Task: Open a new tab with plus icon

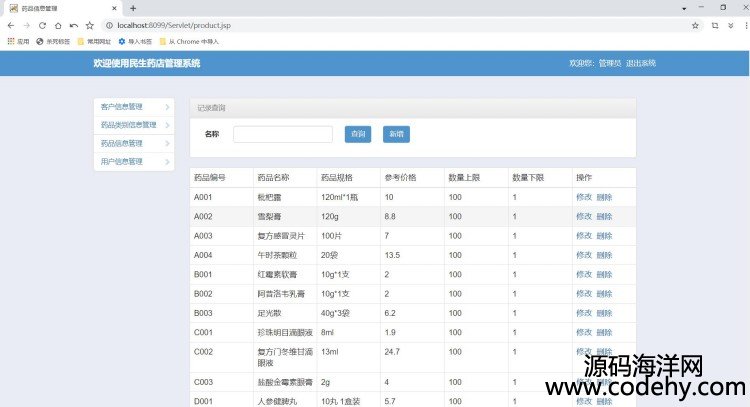Action: point(133,7)
